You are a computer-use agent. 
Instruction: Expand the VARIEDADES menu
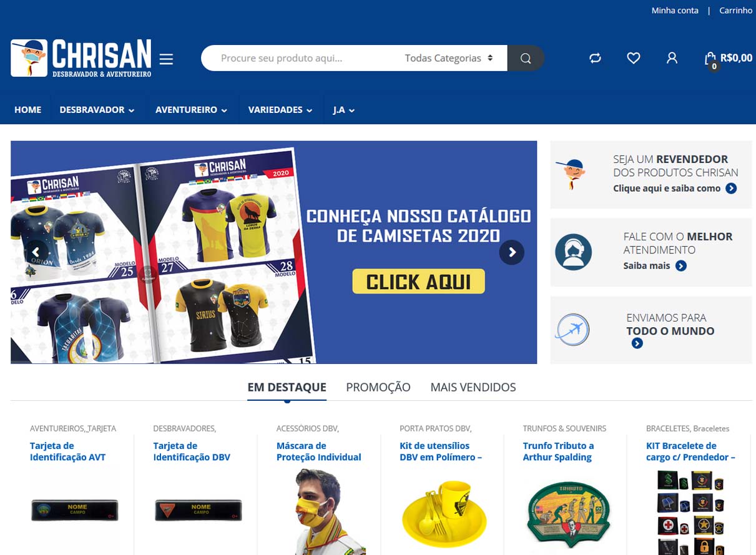tap(280, 110)
